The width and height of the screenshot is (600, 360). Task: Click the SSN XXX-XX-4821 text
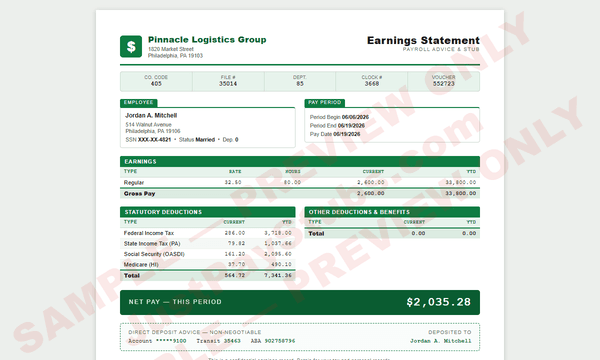coord(148,140)
